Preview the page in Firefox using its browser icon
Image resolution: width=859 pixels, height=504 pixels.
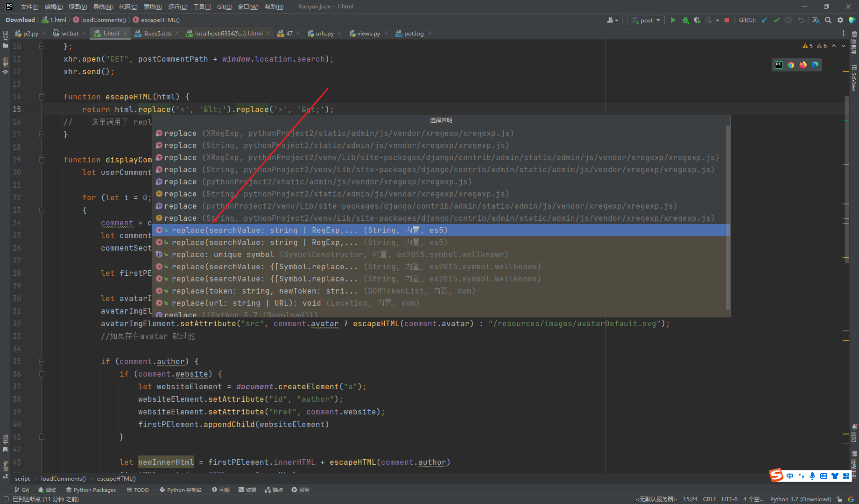pyautogui.click(x=803, y=64)
